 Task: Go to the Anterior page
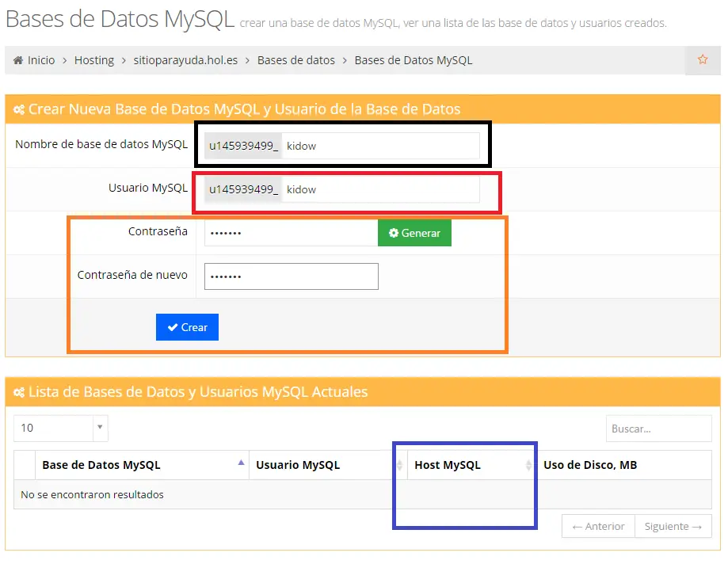pyautogui.click(x=598, y=527)
